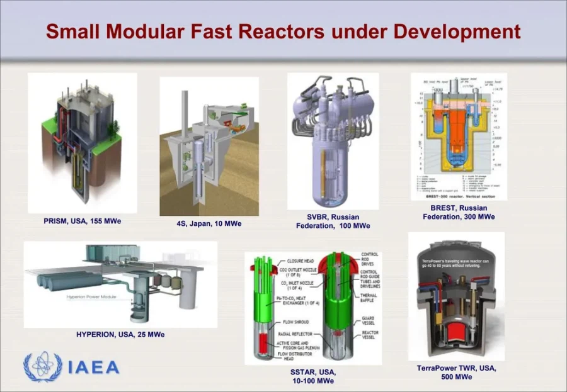Select the SSTAR USA 10-100 MWe caption
Viewport: 567px width, 392px height.
pyautogui.click(x=312, y=376)
